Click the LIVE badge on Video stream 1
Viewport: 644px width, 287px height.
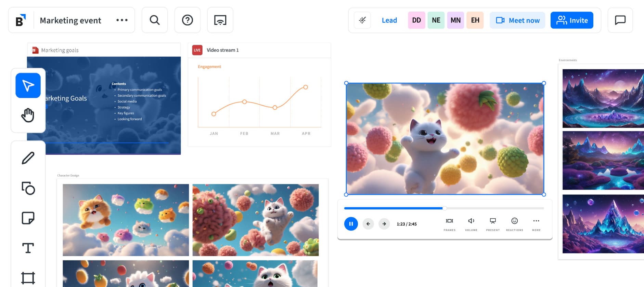197,50
